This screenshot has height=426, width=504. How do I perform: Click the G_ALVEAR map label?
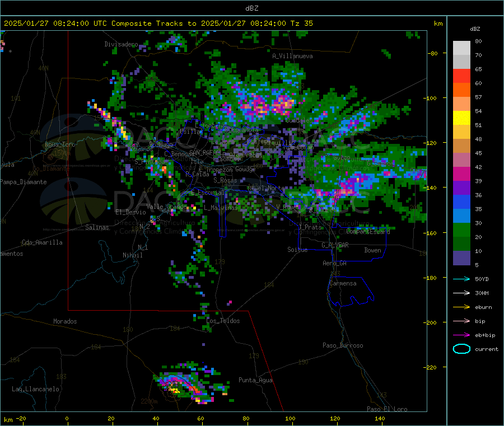(335, 245)
